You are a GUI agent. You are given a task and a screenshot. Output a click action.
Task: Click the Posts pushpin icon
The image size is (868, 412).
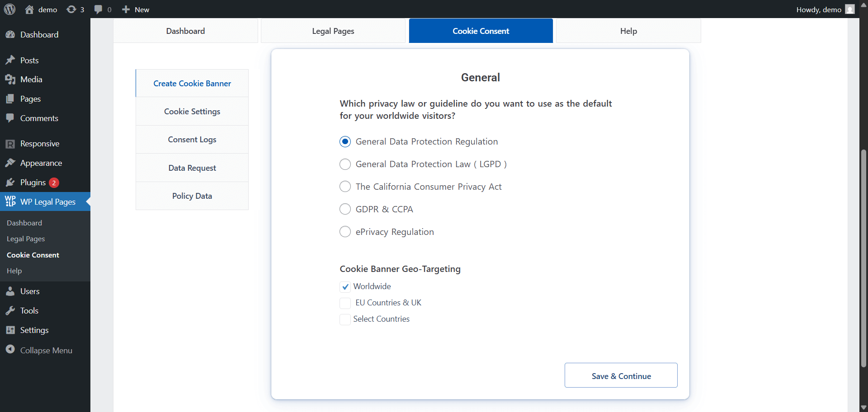point(10,60)
